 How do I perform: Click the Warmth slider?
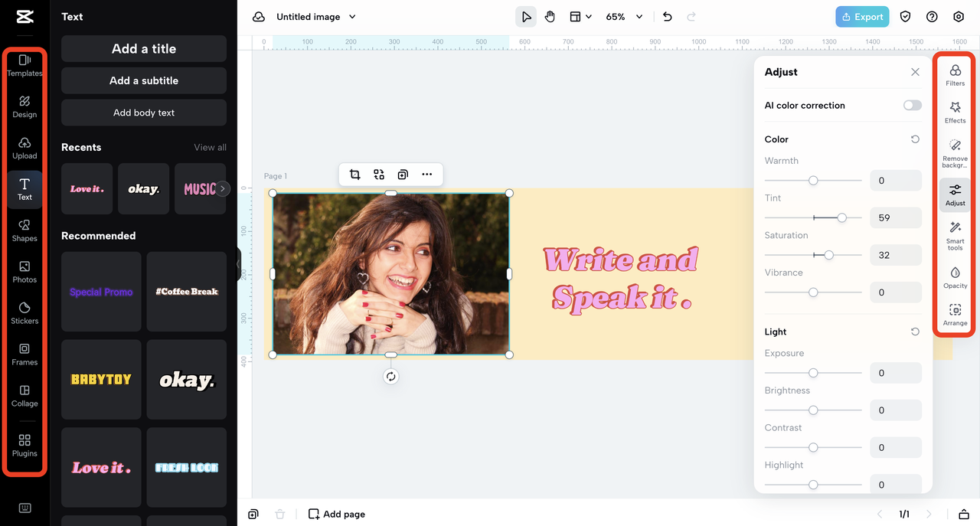(x=813, y=181)
